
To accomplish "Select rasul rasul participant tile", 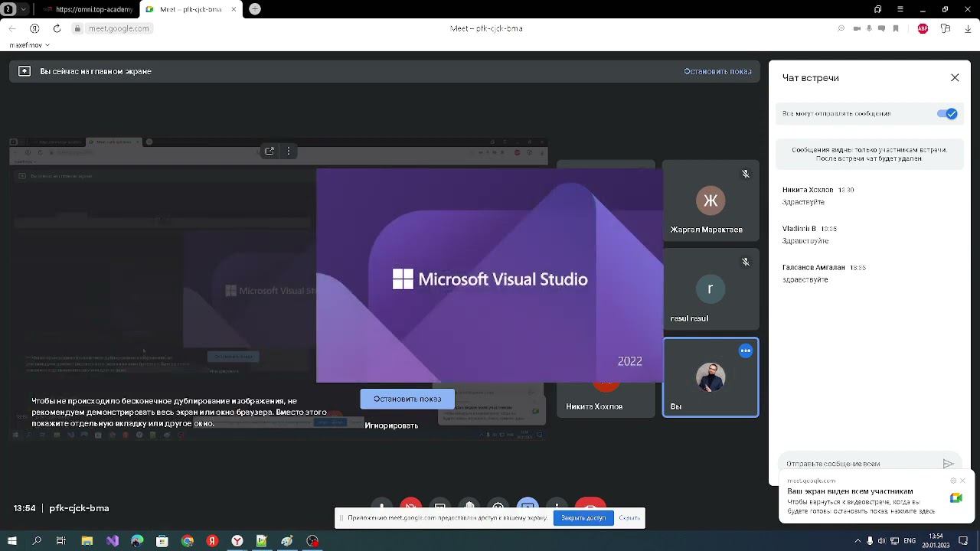I will tap(710, 289).
